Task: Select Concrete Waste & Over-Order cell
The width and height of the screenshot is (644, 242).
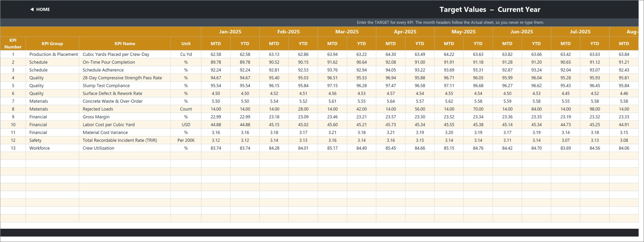Action: point(125,101)
